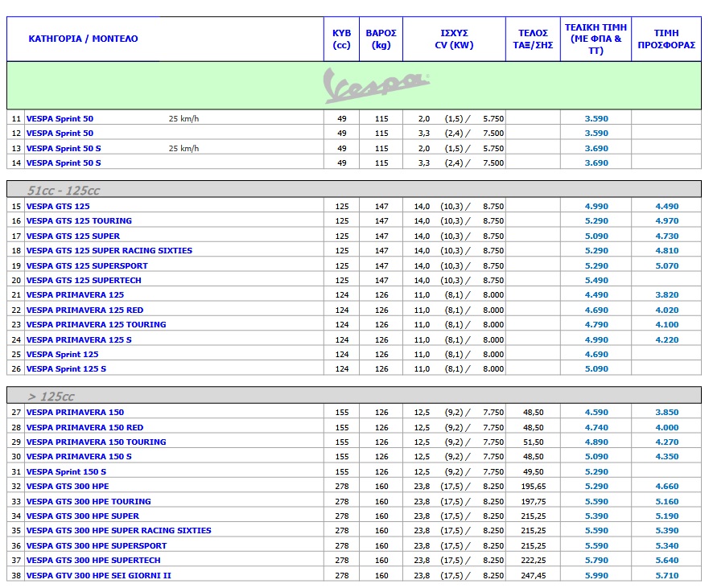Click offer price 4.220 for PRIMAVERA 125 S
Screen dimensions: 709x588
point(667,340)
